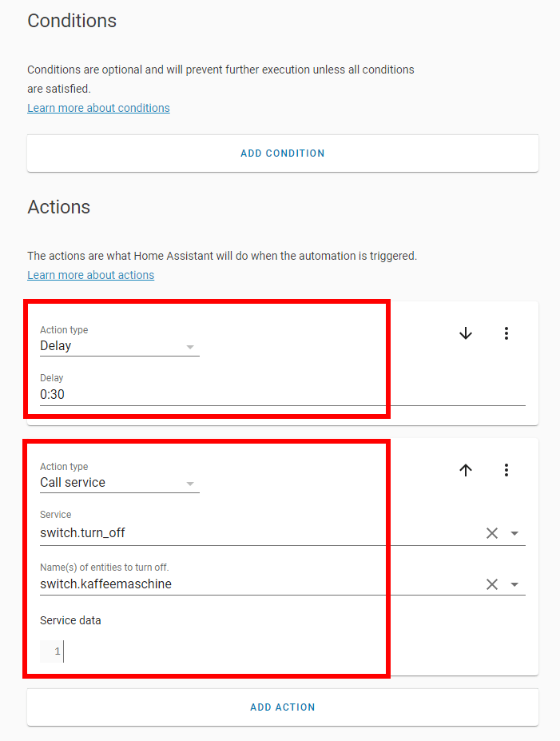Open the Delay action's three-dot menu
The width and height of the screenshot is (560, 741).
506,333
